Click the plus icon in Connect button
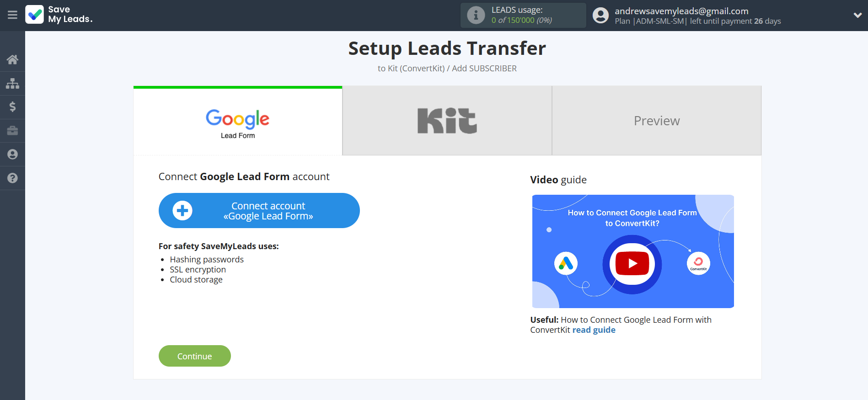Image resolution: width=868 pixels, height=400 pixels. (x=182, y=211)
